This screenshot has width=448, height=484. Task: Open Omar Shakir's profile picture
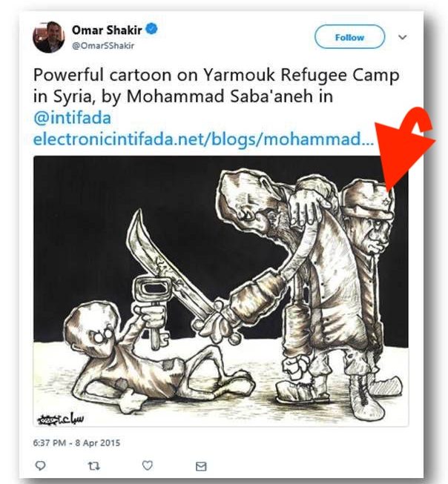(x=48, y=37)
